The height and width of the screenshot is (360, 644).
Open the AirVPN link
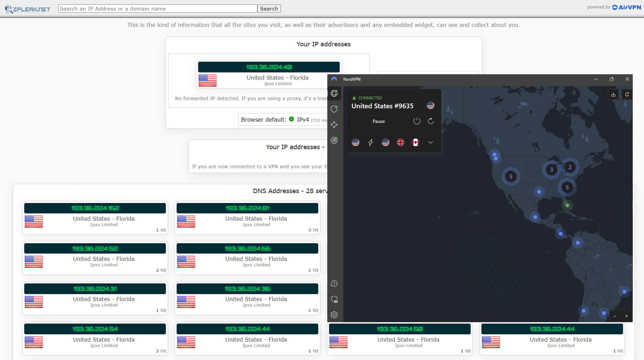[x=627, y=7]
